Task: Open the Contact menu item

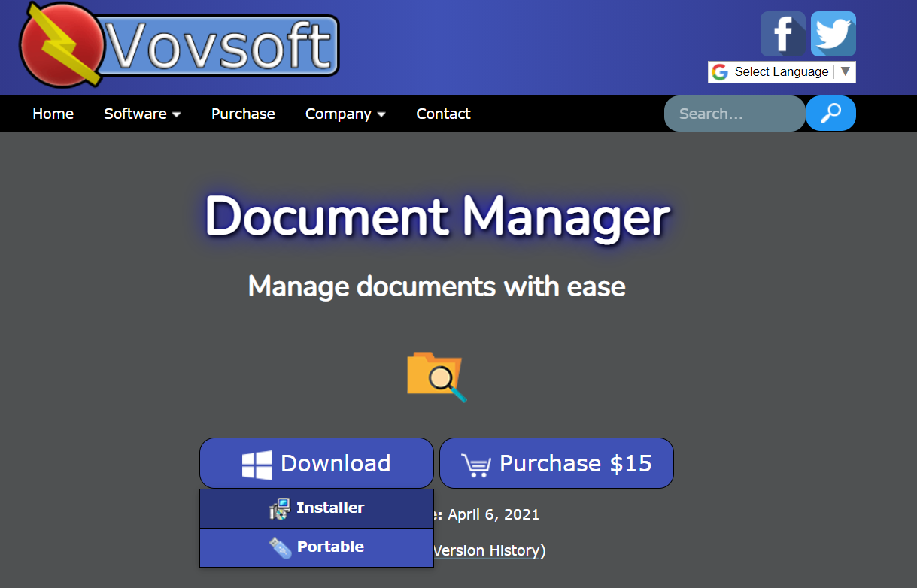Action: (443, 114)
